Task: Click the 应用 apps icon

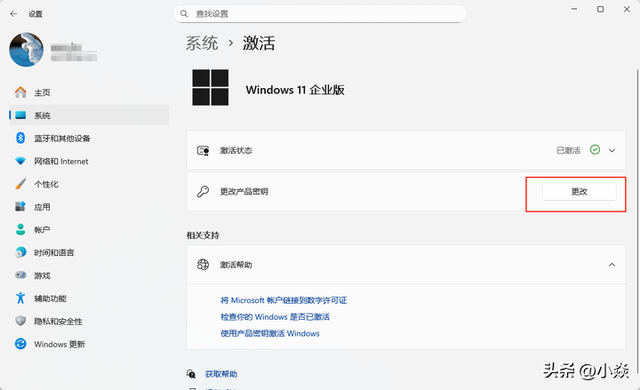Action: [20, 207]
